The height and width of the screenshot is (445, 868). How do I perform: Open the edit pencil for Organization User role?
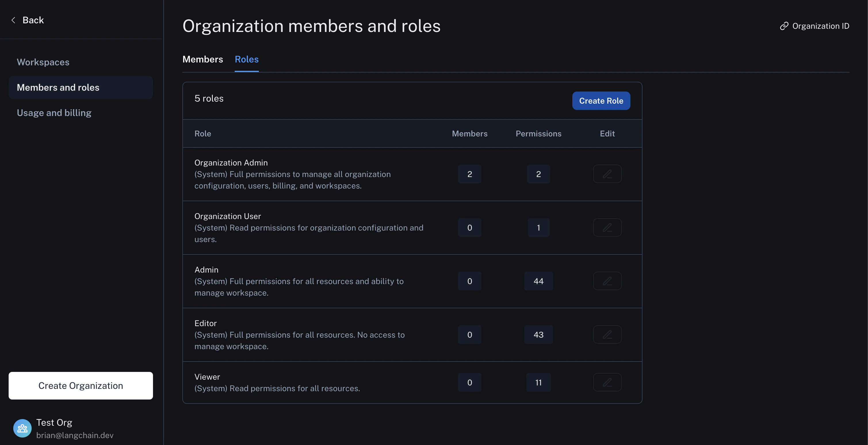pos(607,228)
